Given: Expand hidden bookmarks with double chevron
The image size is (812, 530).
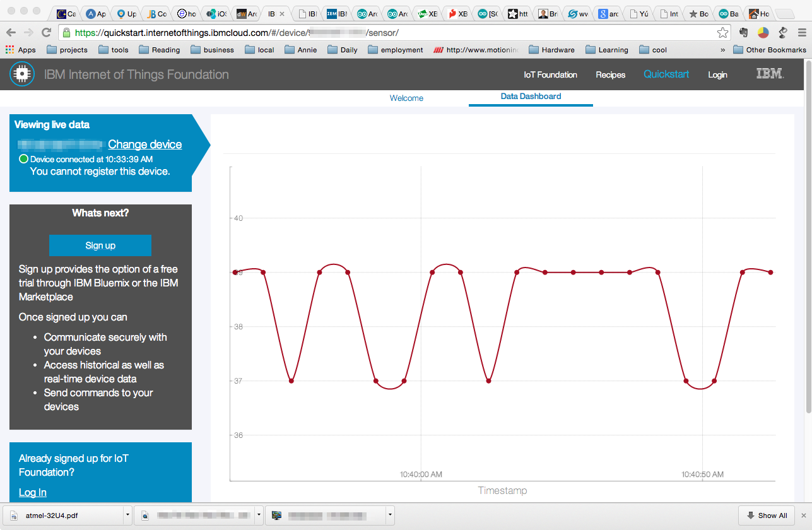Looking at the screenshot, I should coord(722,50).
